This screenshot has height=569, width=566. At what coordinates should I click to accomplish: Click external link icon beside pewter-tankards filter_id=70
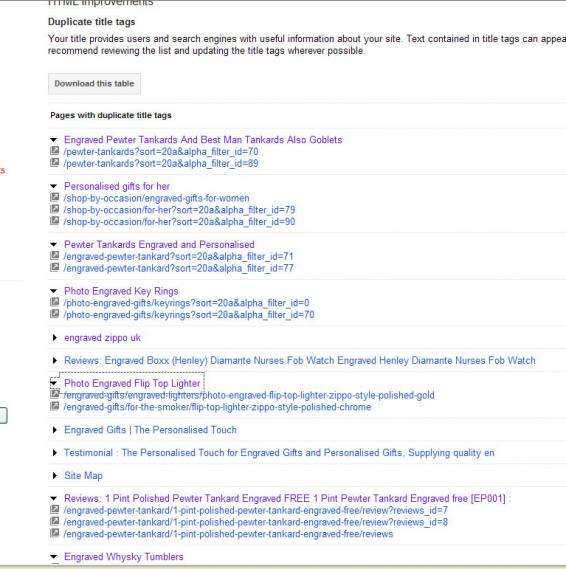pos(54,151)
